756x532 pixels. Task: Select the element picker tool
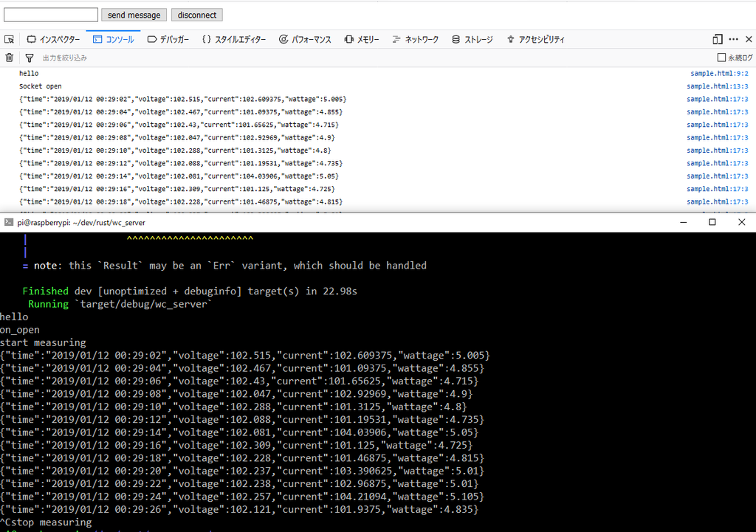(10, 38)
